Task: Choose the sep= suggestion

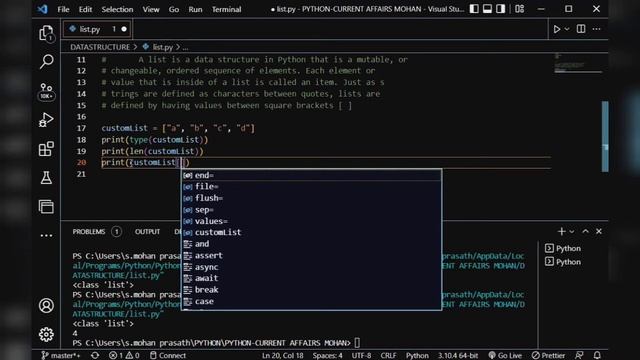Action: [311, 209]
